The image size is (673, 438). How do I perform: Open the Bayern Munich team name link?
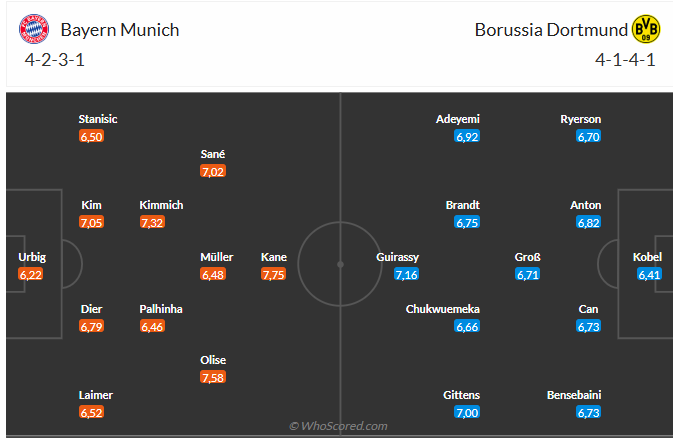click(x=120, y=29)
